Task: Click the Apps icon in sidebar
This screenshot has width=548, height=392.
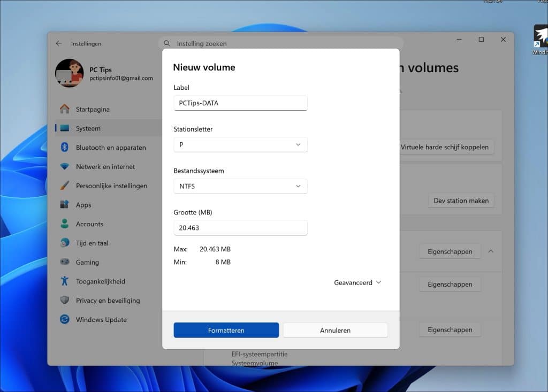Action: pyautogui.click(x=65, y=205)
